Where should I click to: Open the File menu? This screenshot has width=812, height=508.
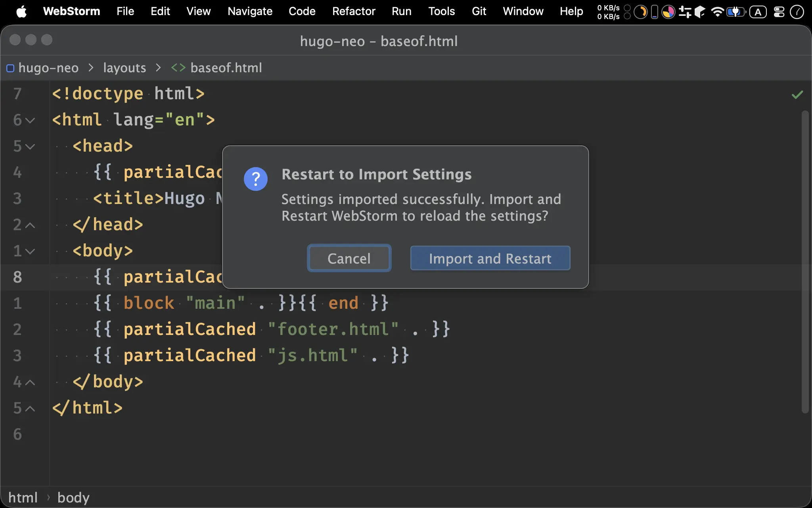point(125,11)
